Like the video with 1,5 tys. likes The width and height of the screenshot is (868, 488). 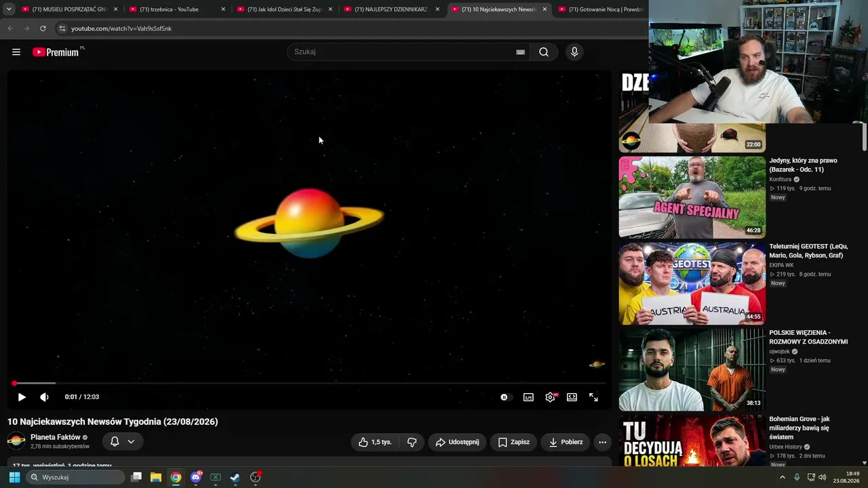tap(375, 442)
